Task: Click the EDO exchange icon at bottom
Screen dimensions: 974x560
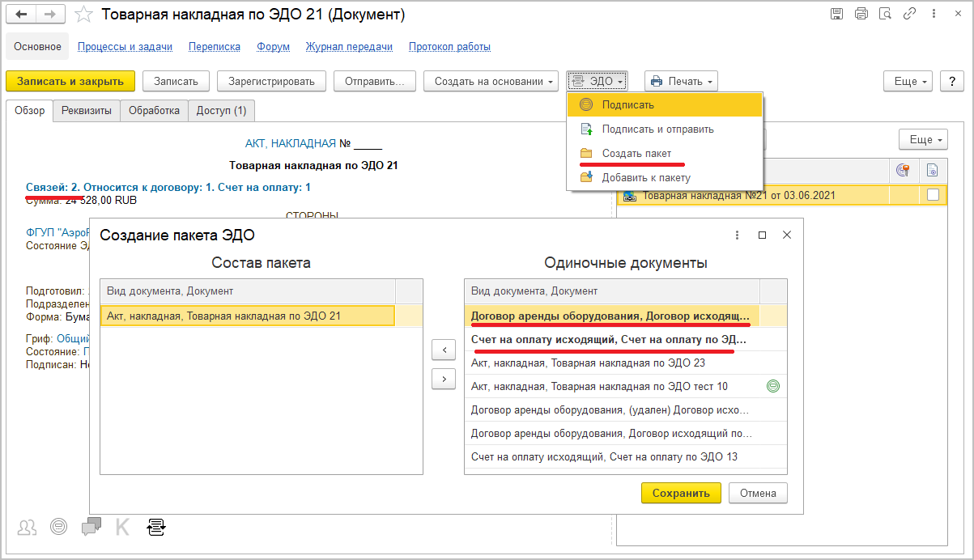Action: 156,527
